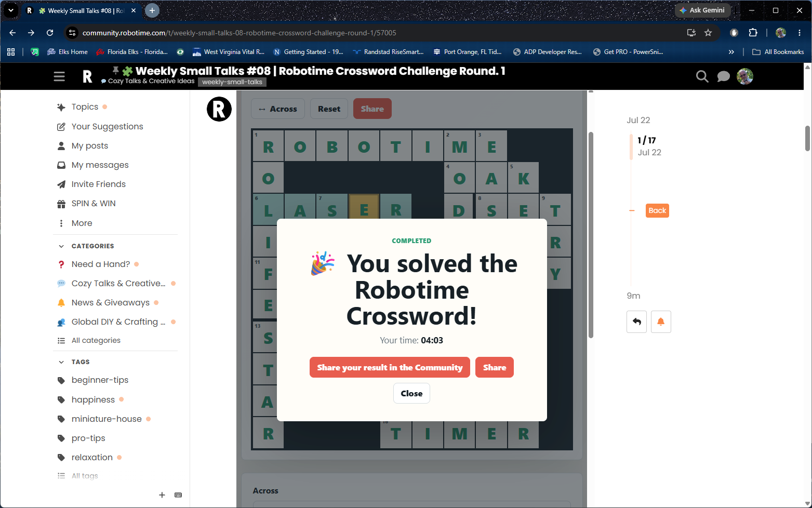Open the chat bubble icon in header
This screenshot has width=812, height=508.
(723, 76)
